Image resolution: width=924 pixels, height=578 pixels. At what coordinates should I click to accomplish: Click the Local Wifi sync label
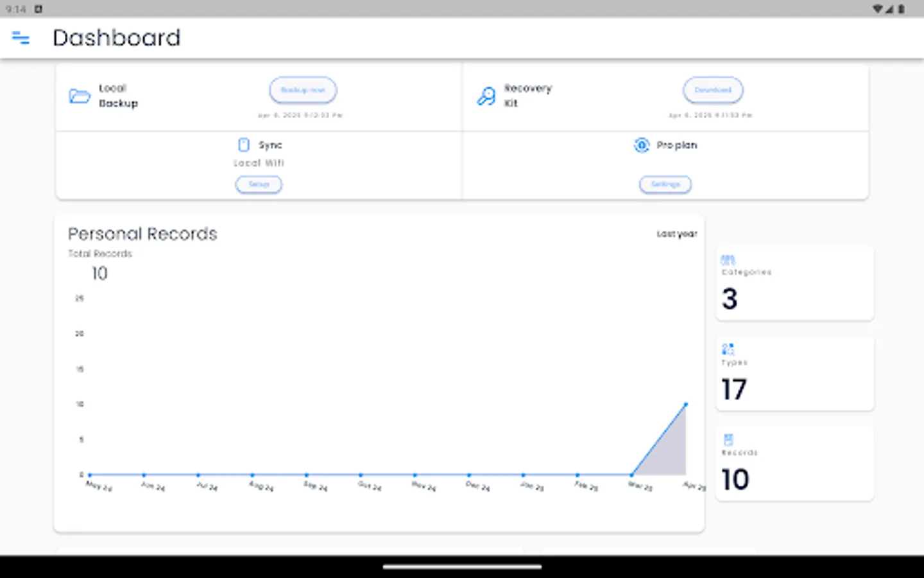coord(259,163)
